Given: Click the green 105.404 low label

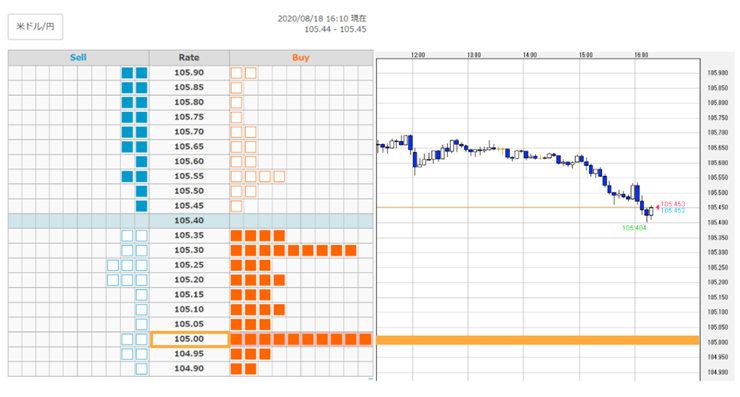Looking at the screenshot, I should pos(634,228).
